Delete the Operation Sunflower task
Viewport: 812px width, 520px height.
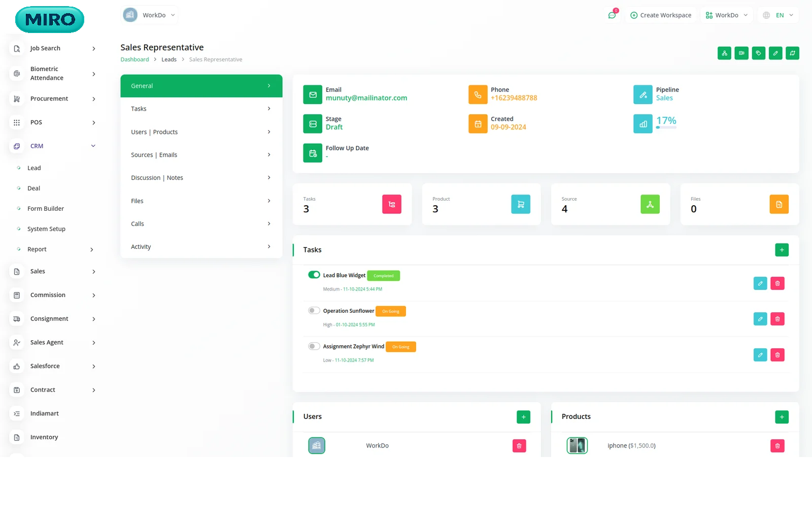[777, 319]
